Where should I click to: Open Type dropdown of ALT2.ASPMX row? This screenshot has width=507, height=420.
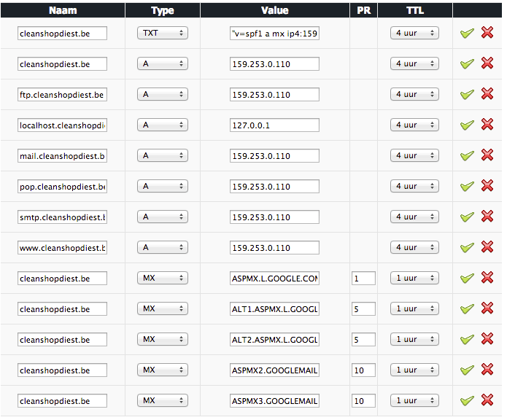(163, 340)
